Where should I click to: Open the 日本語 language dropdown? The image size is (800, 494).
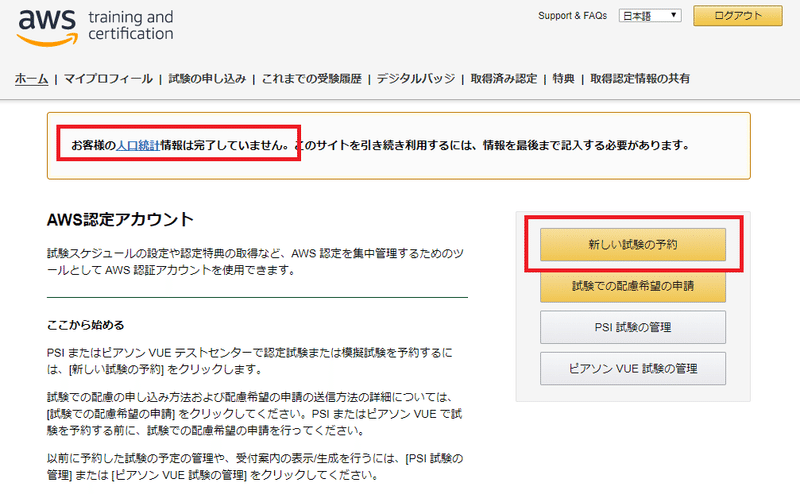pyautogui.click(x=650, y=16)
